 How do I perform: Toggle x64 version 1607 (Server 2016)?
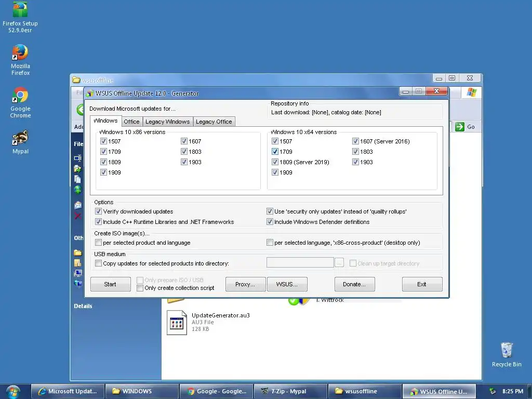[x=355, y=141]
